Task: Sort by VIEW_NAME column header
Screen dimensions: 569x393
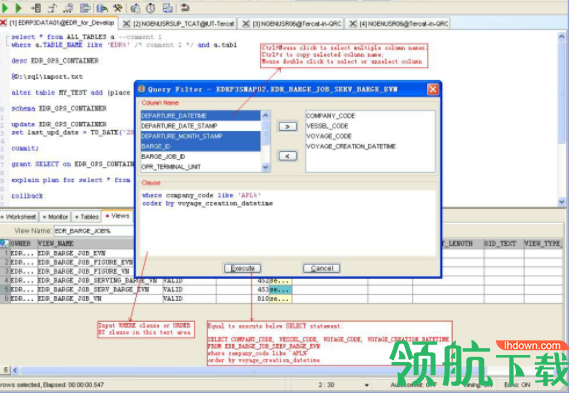Action: click(86, 243)
